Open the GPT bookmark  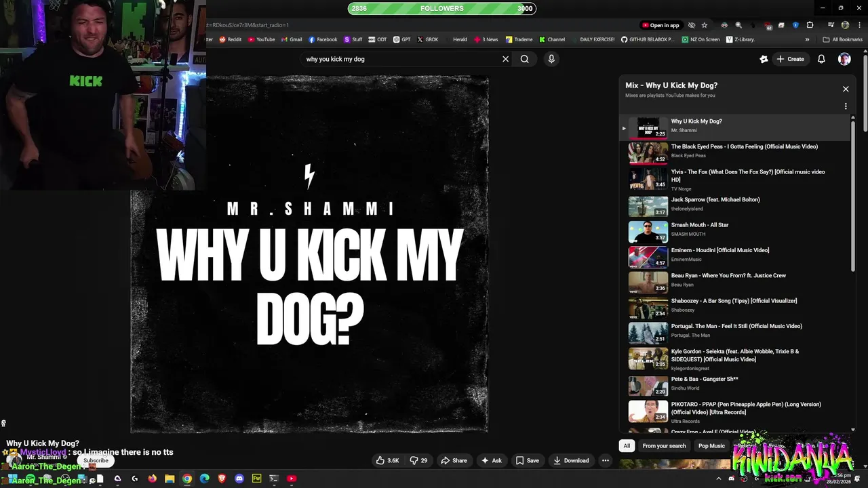pos(402,39)
